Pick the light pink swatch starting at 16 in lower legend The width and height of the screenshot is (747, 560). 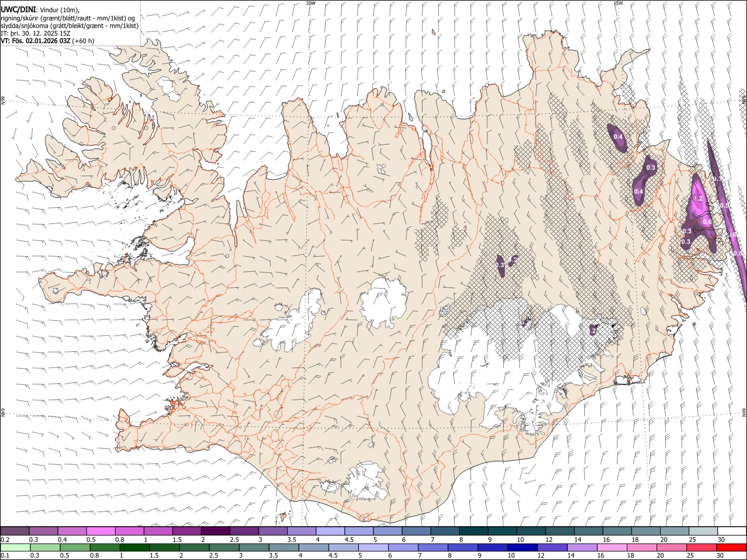click(612, 547)
